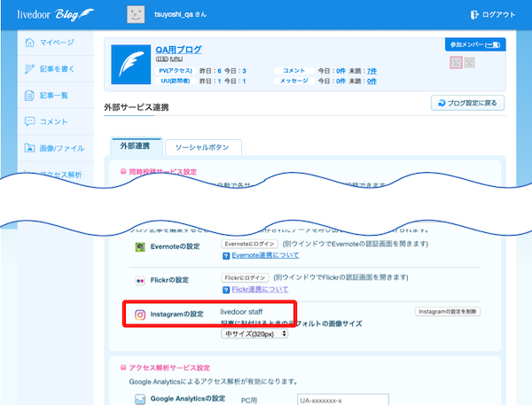The width and height of the screenshot is (532, 405).
Task: Click the 同時投稿サービス設定 heading marker icon
Action: 123,172
